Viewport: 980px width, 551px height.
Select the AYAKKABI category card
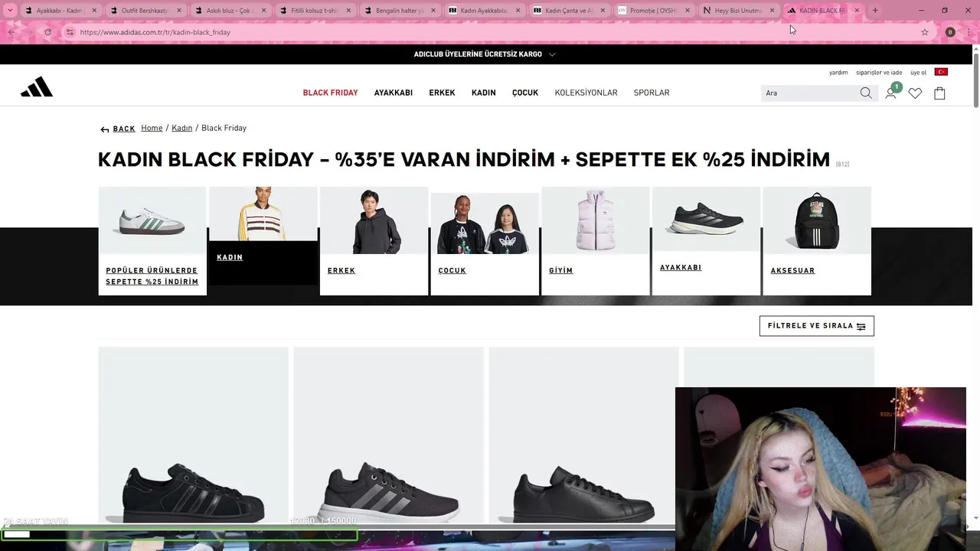706,241
